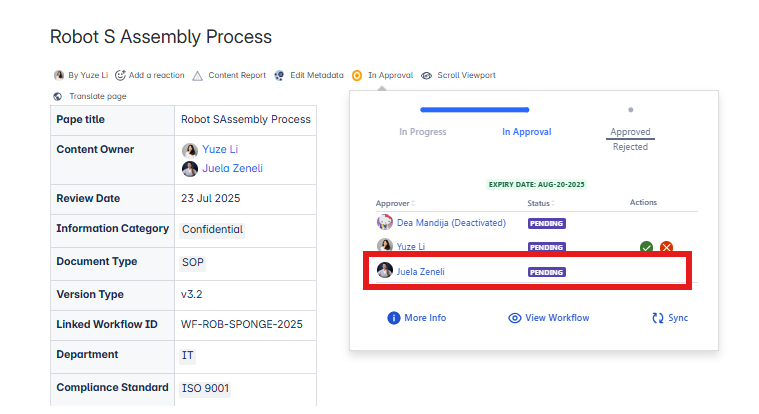Click the workflow progress bar
The width and height of the screenshot is (759, 414).
(x=475, y=110)
